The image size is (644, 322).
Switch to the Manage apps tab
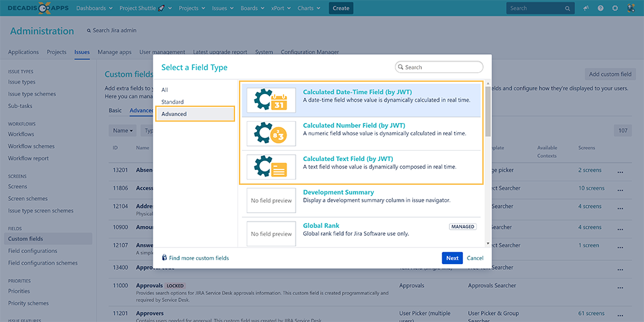pyautogui.click(x=115, y=52)
